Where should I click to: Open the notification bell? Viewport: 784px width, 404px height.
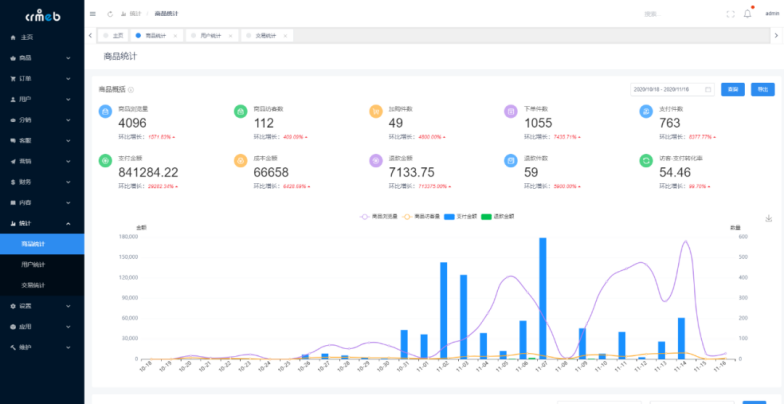tap(747, 14)
